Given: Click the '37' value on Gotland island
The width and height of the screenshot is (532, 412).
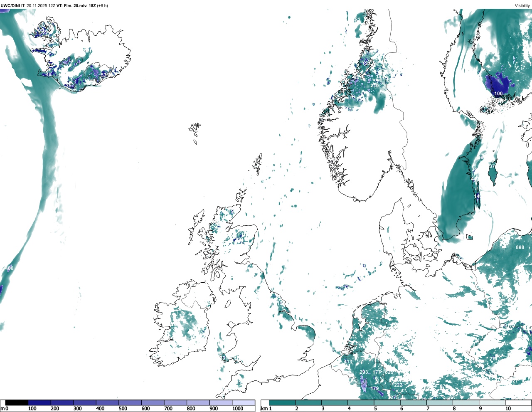Looking at the screenshot, I should [492, 166].
